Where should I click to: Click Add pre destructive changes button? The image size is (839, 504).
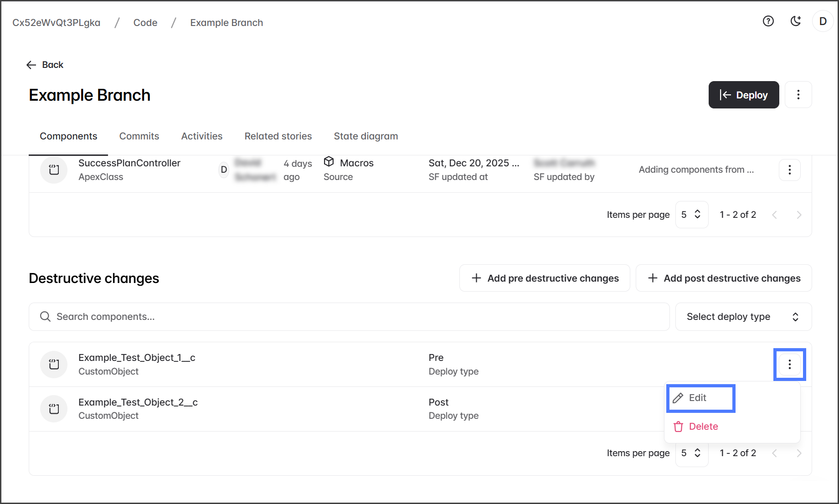tap(545, 278)
